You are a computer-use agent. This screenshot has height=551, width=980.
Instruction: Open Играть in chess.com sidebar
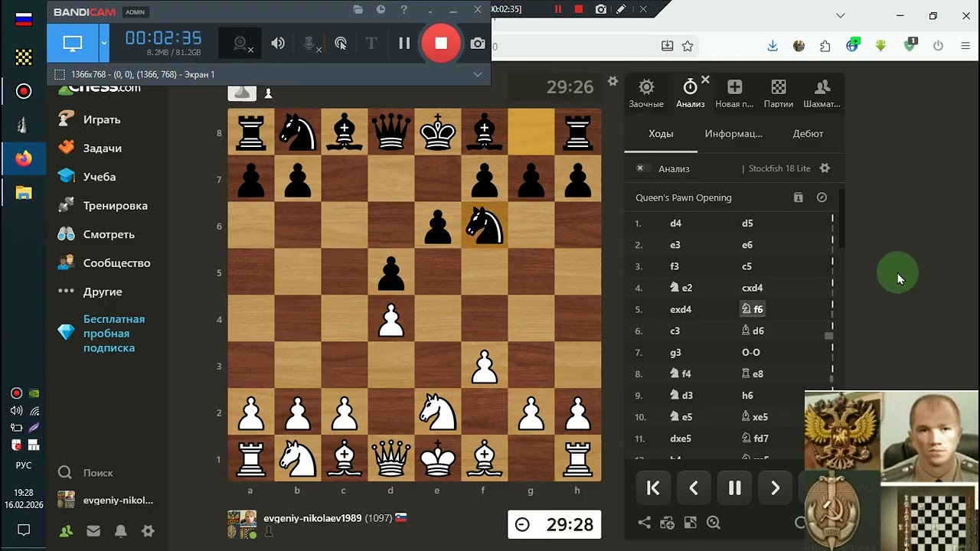pyautogui.click(x=101, y=119)
